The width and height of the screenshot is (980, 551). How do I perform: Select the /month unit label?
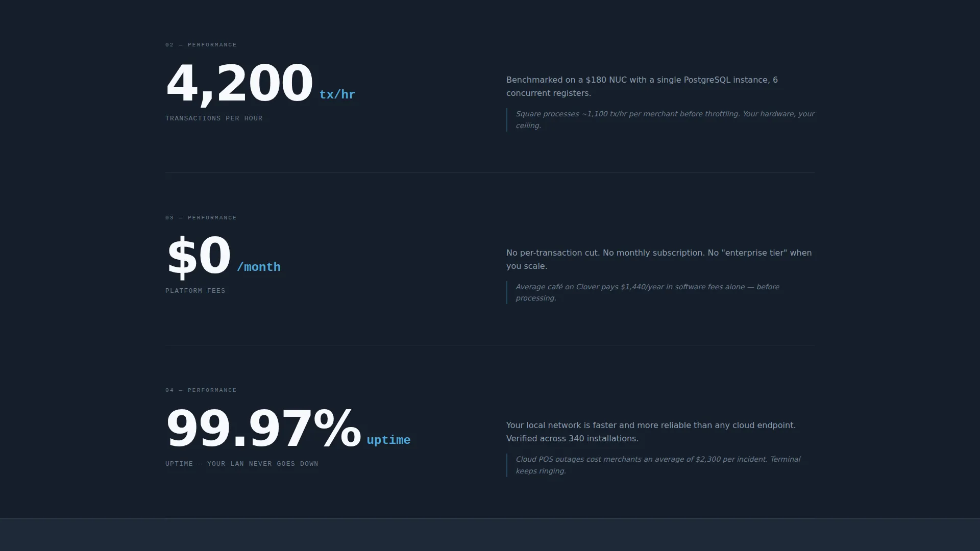click(259, 267)
